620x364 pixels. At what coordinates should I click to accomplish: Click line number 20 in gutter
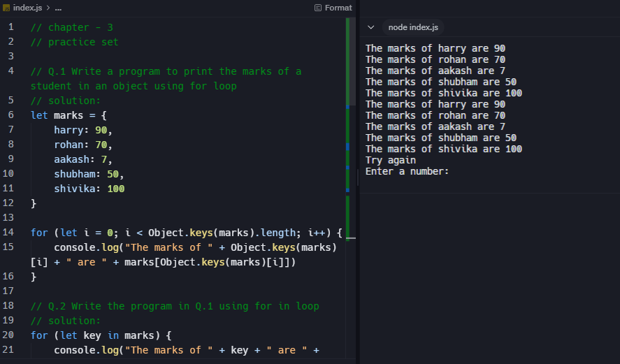tap(8, 335)
